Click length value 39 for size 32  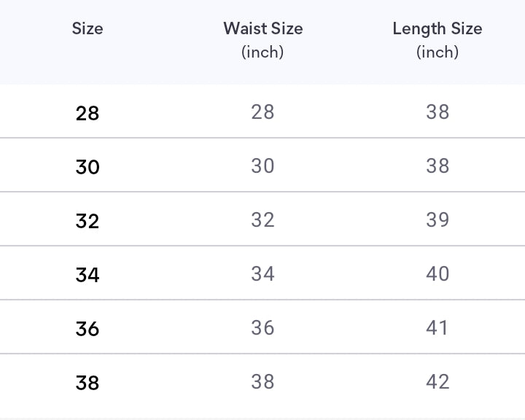[x=437, y=219]
